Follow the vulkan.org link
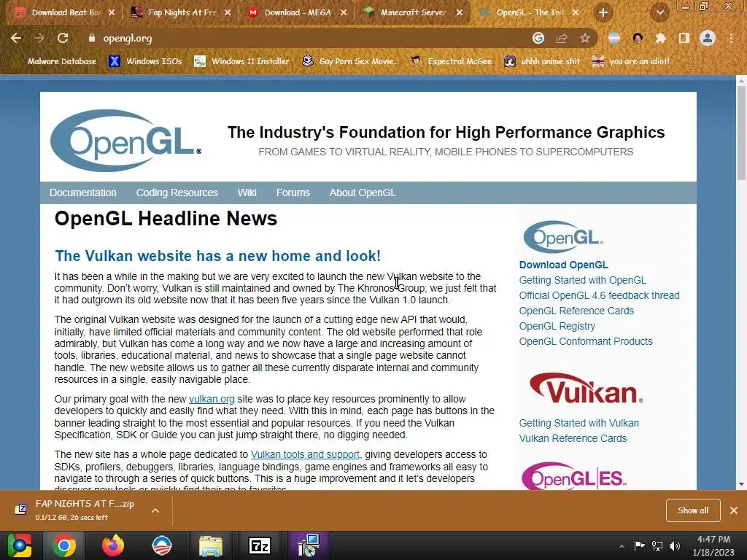747x560 pixels. click(x=212, y=399)
